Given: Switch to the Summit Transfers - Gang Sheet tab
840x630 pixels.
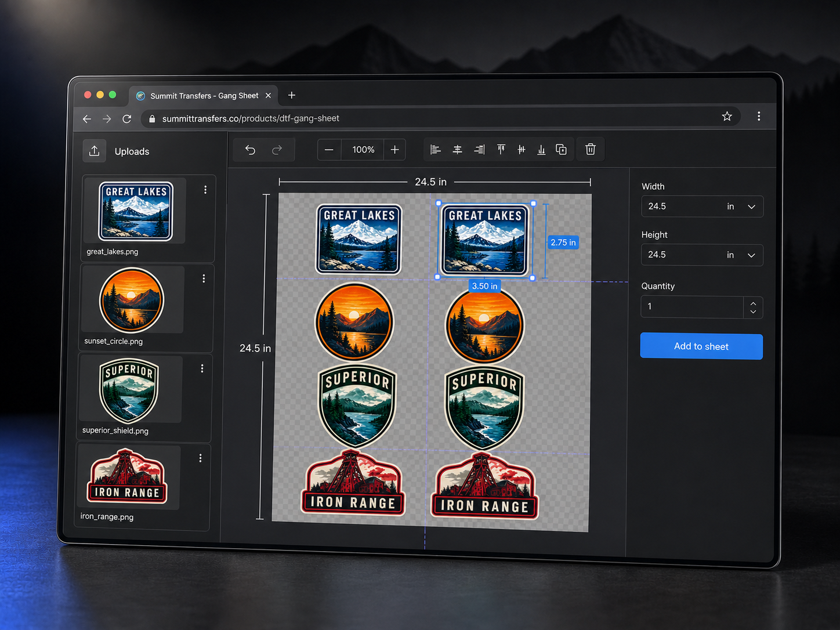Looking at the screenshot, I should coord(204,96).
